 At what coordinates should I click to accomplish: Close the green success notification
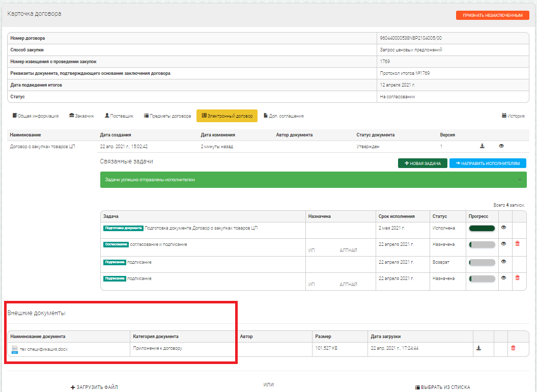(x=519, y=180)
